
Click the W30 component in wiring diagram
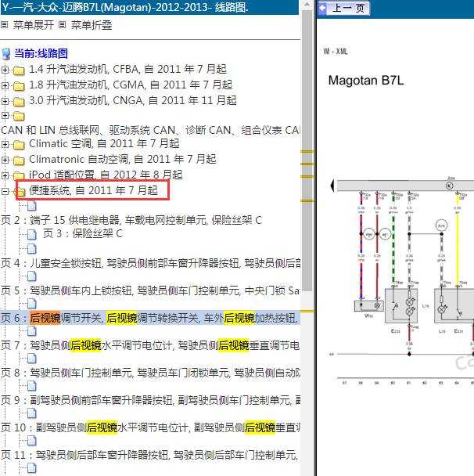[368, 305]
